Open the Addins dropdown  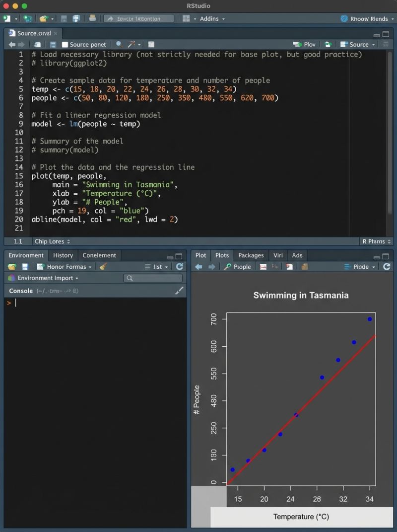coord(212,18)
